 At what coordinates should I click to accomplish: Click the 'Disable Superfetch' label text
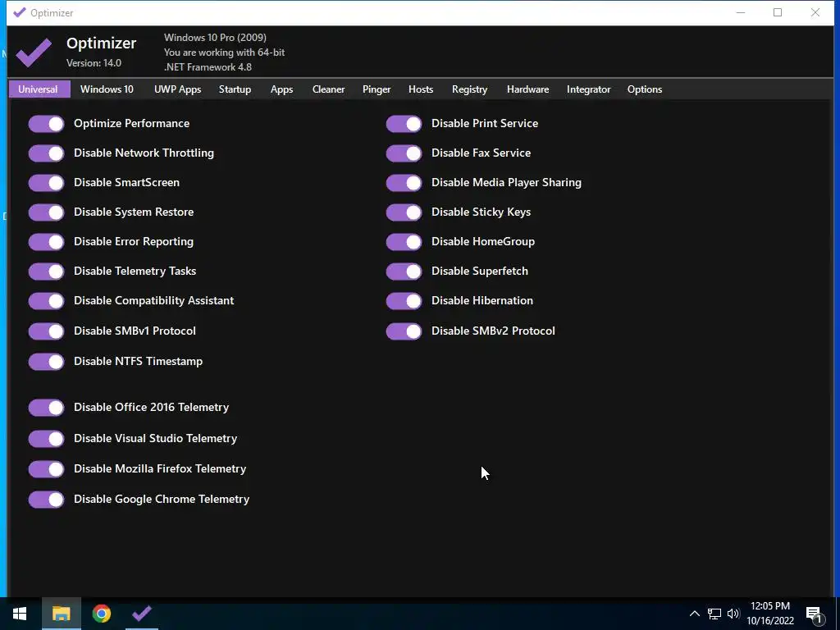pyautogui.click(x=479, y=271)
